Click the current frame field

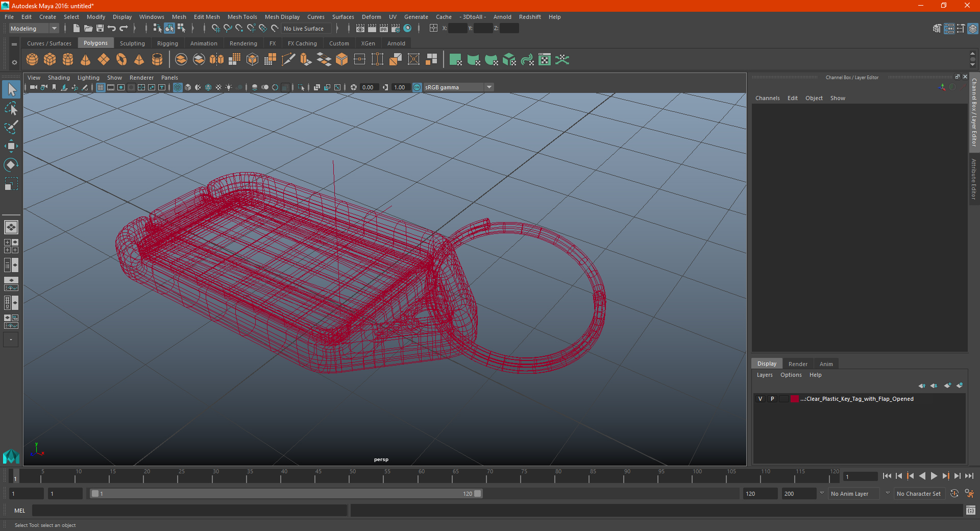click(x=861, y=476)
